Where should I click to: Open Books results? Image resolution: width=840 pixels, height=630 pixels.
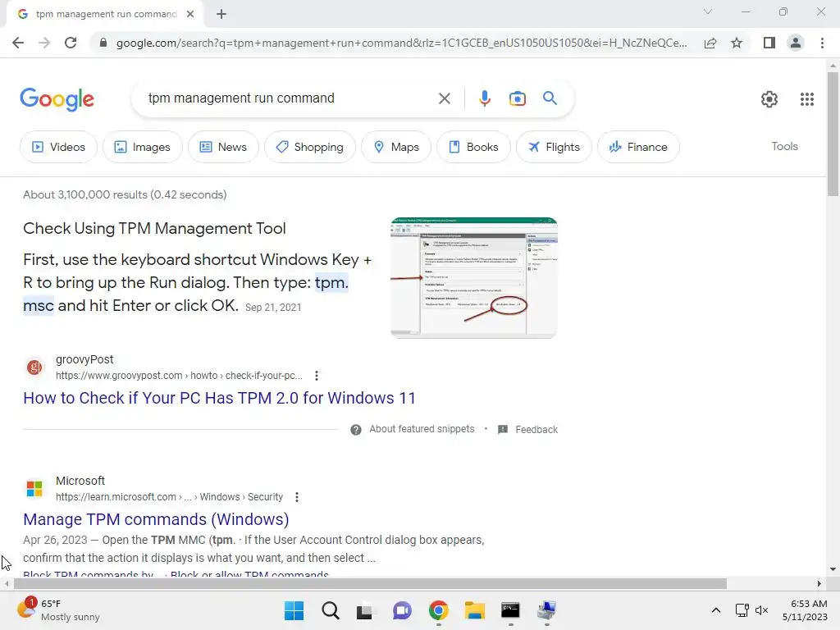(x=473, y=147)
